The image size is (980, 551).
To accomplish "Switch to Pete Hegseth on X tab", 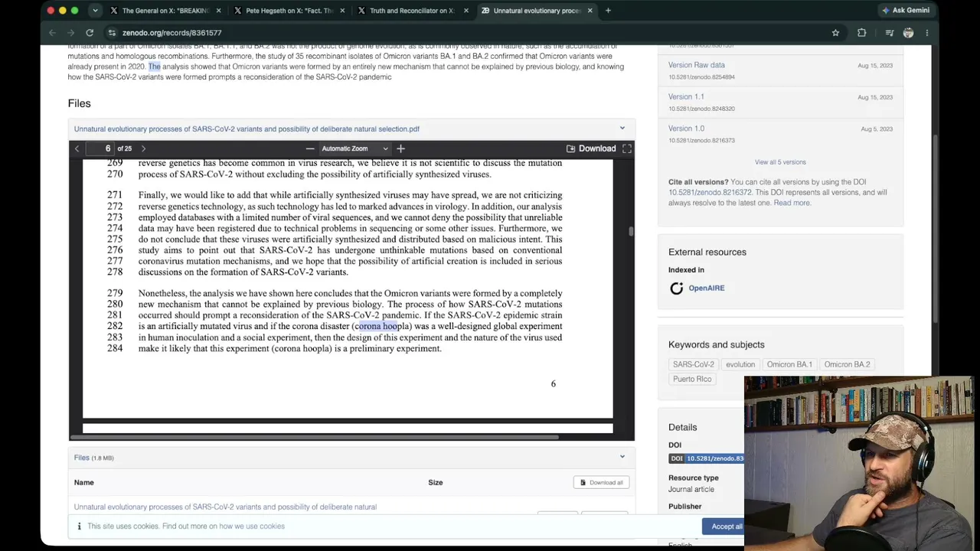I will click(x=289, y=11).
